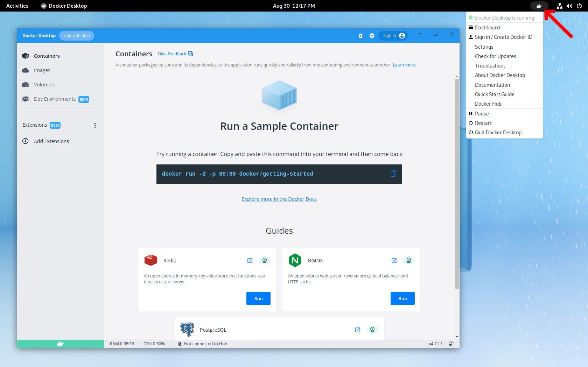This screenshot has height=367, width=588.
Task: Select Settings in tray menu
Action: pyautogui.click(x=504, y=47)
